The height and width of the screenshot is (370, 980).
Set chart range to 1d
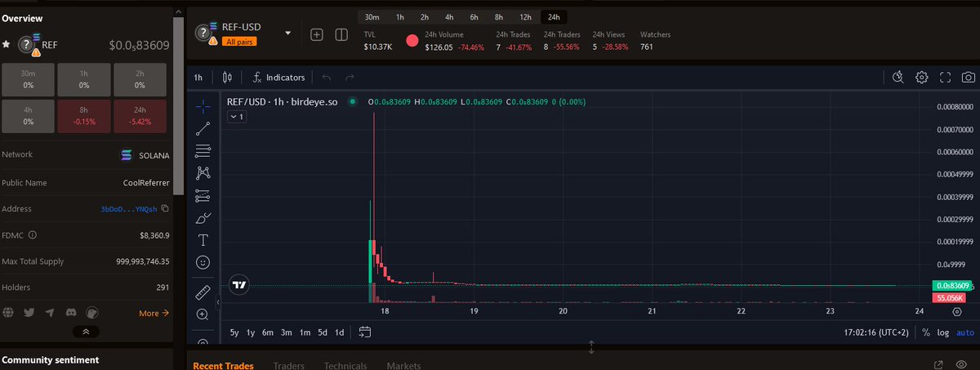[x=340, y=332]
